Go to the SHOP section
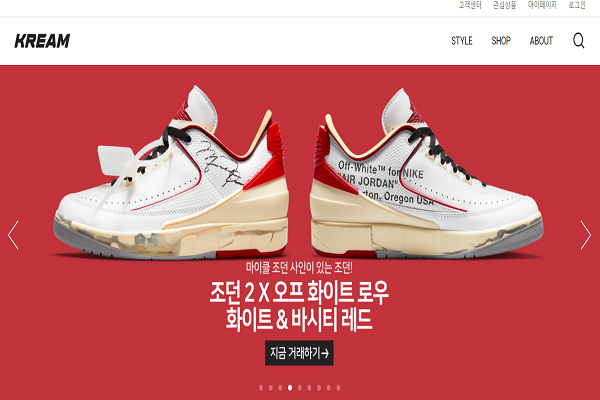Image resolution: width=600 pixels, height=400 pixels. point(501,41)
